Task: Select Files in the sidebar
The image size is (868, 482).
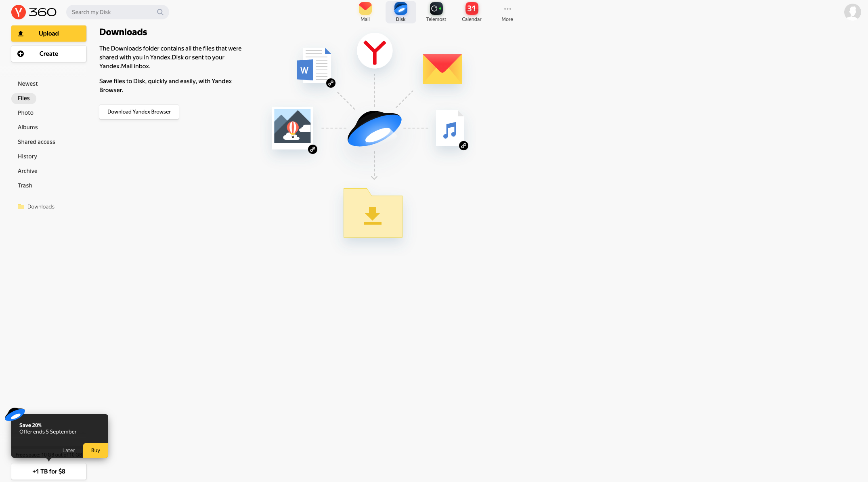Action: (24, 98)
